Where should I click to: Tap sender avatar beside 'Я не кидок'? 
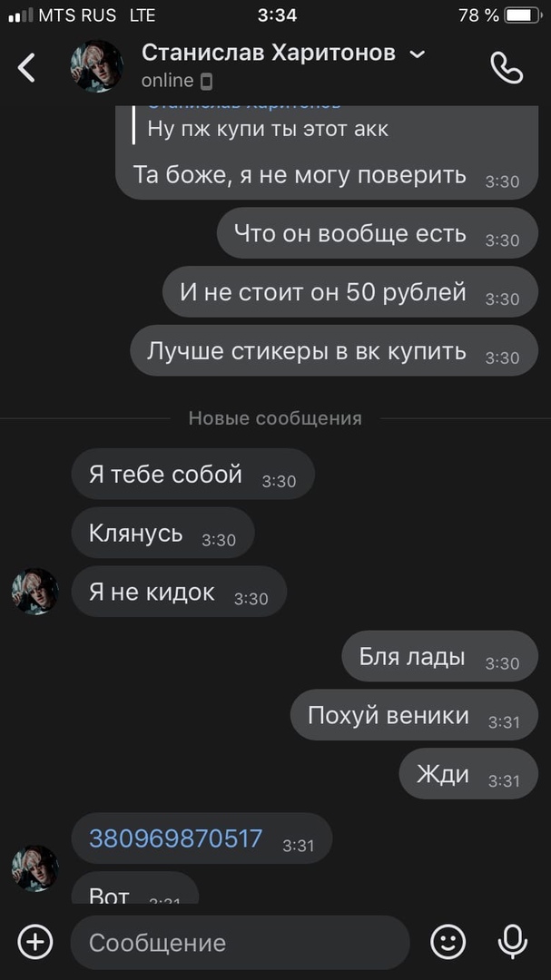(35, 592)
